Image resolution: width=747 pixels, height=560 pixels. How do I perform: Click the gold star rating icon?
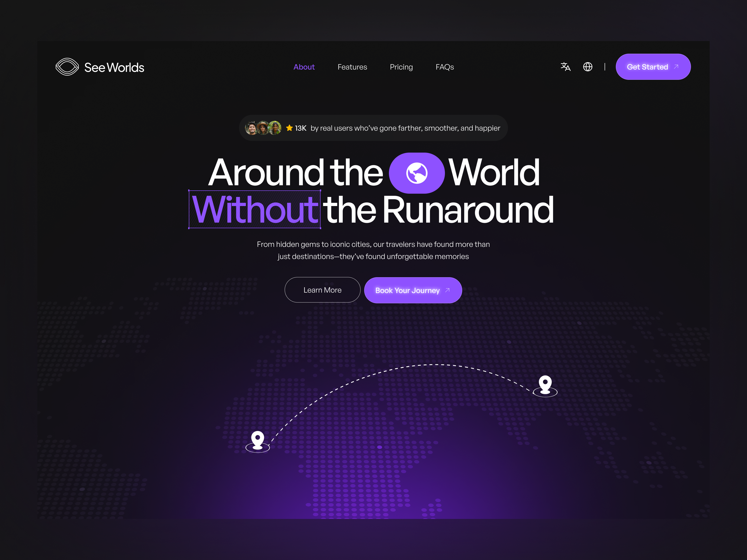coord(289,128)
